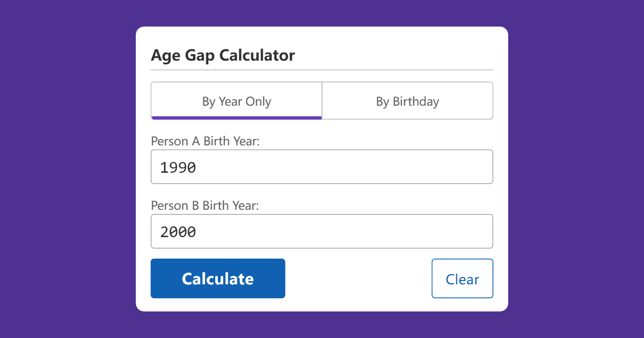Image resolution: width=644 pixels, height=338 pixels.
Task: Click the Person A Birth Year label
Action: [204, 141]
